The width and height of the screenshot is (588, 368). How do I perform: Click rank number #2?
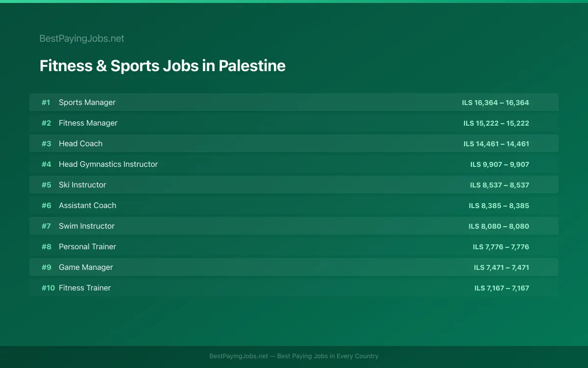46,123
